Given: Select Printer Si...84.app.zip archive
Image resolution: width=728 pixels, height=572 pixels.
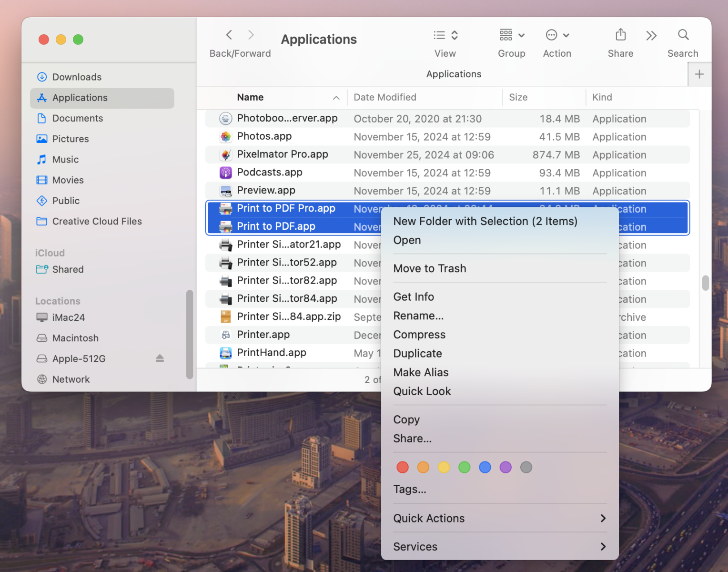Looking at the screenshot, I should click(289, 317).
